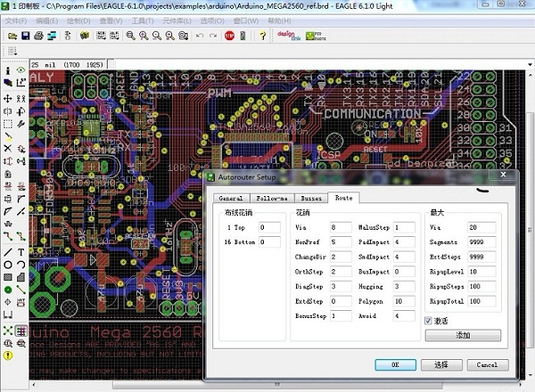Open a file with the Open toolbar icon
535x392 pixels.
click(x=12, y=36)
